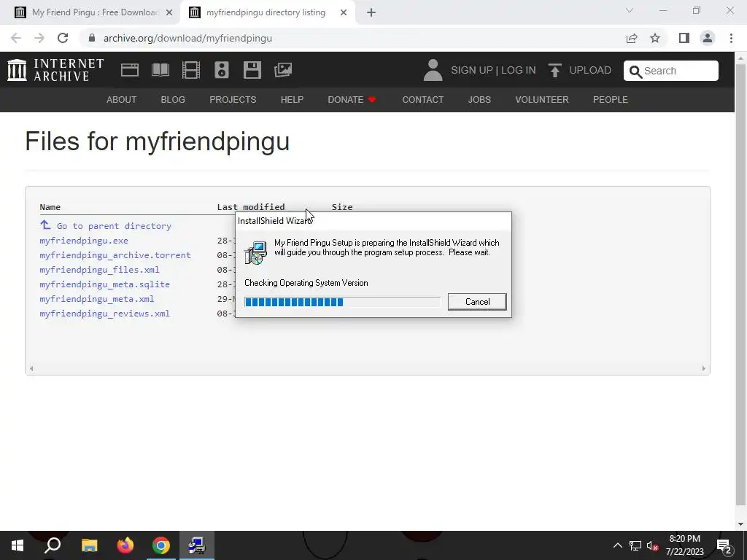
Task: Open the network tray icon
Action: 635,545
